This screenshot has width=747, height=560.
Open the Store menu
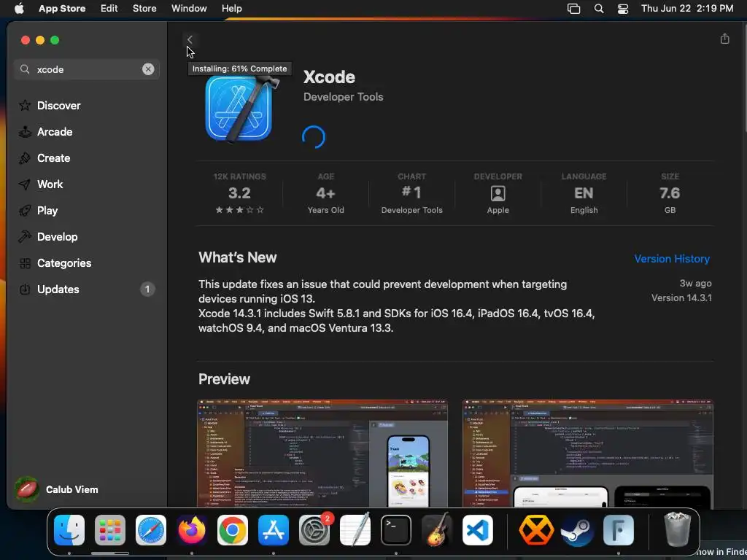(x=144, y=9)
